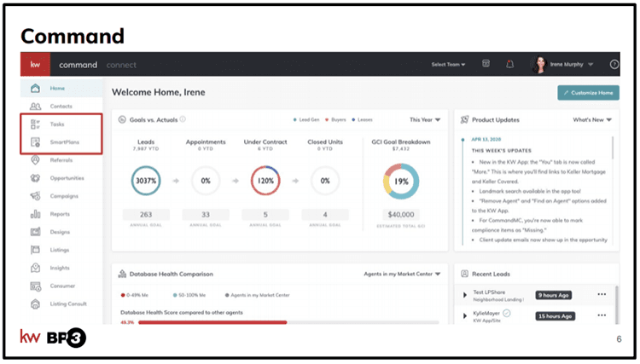Toggle the Lead Gen legend filter
This screenshot has height=364, width=640.
coord(306,119)
